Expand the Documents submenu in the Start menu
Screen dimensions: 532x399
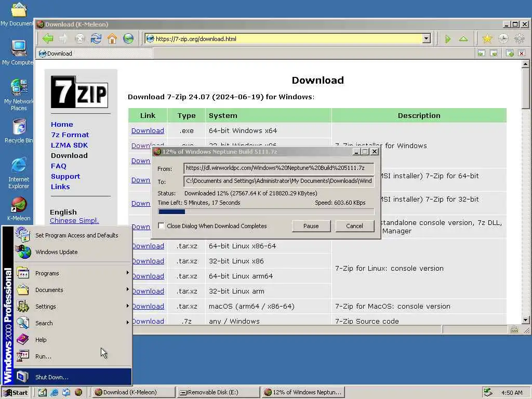72,290
